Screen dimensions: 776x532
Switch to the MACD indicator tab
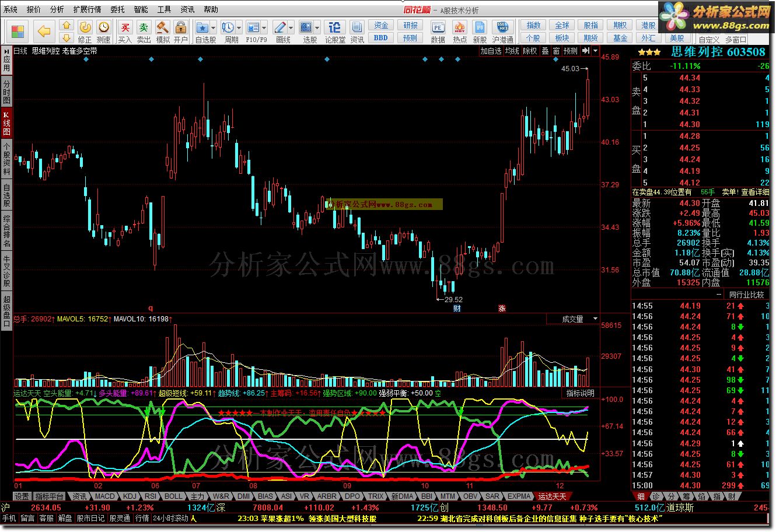105,496
